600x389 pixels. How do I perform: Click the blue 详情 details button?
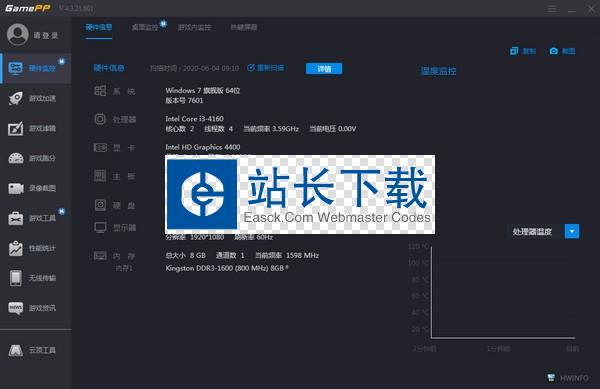click(x=324, y=68)
